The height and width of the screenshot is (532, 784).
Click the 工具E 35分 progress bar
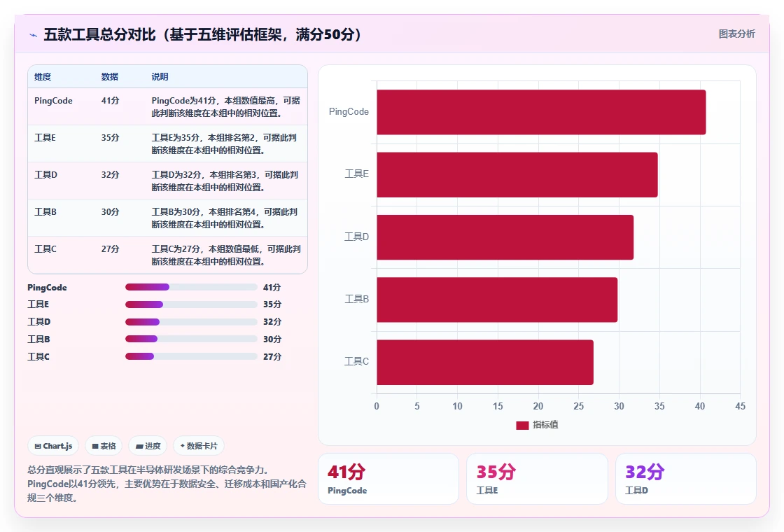tap(191, 304)
